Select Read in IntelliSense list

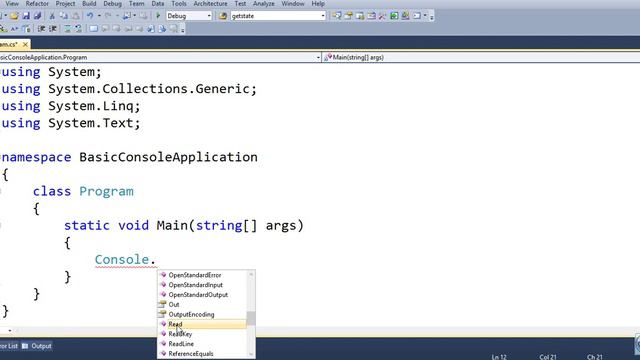click(x=202, y=324)
